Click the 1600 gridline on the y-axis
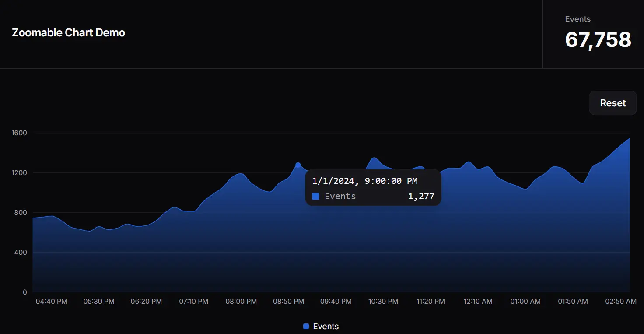 pyautogui.click(x=20, y=133)
